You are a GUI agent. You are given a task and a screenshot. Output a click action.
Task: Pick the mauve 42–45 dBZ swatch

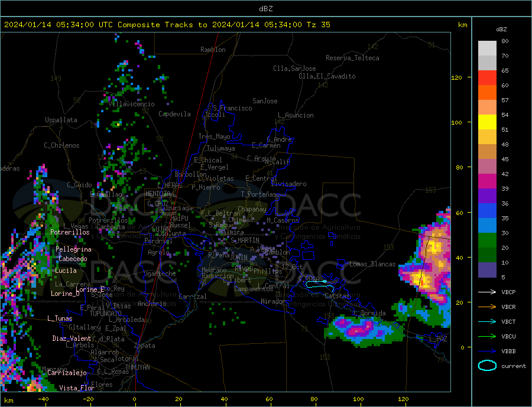487,166
